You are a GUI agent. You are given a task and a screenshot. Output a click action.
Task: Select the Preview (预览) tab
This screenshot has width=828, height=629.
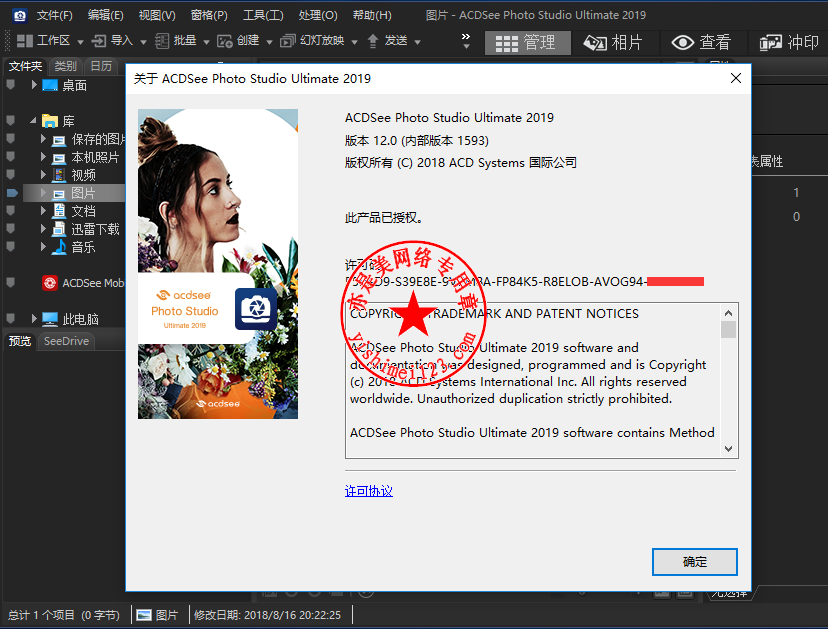pyautogui.click(x=20, y=341)
